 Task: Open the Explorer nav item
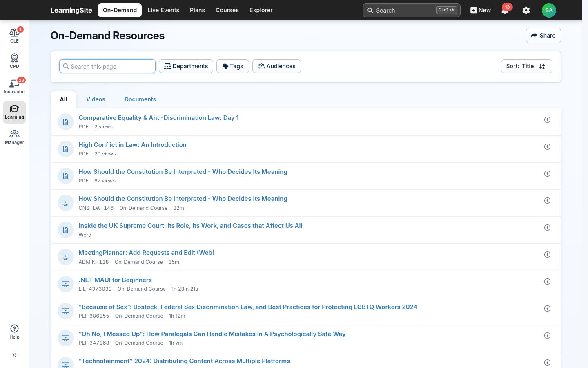pos(261,10)
